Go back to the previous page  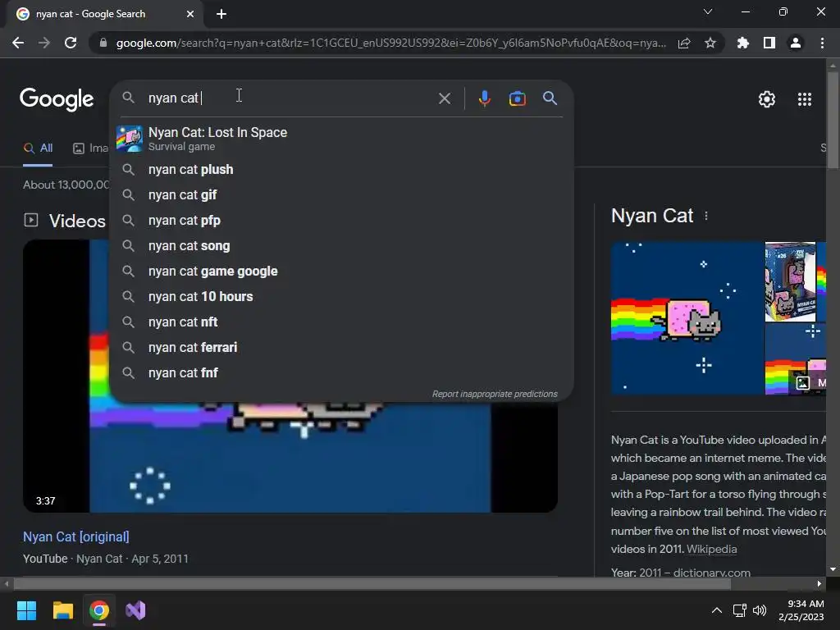point(18,43)
